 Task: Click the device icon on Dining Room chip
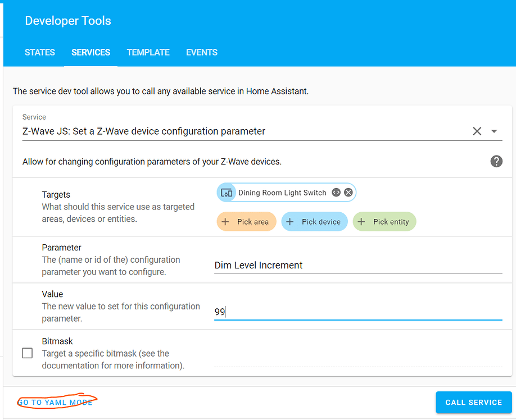pos(227,193)
